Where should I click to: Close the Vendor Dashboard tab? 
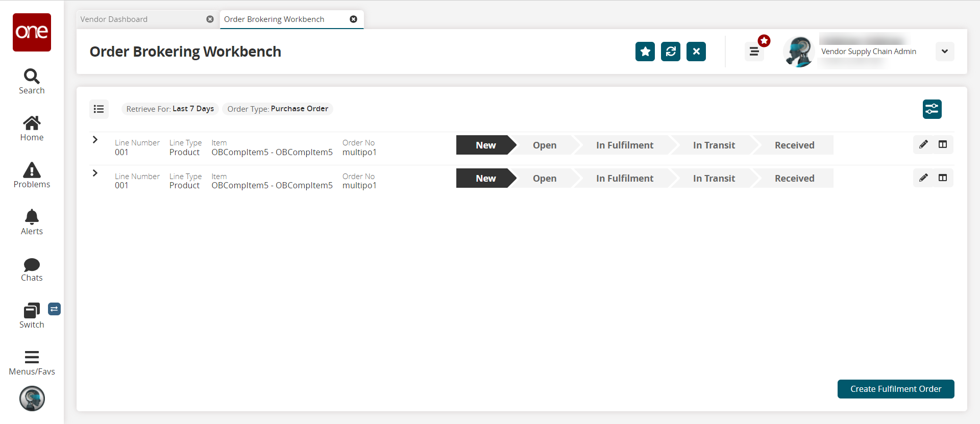point(210,19)
